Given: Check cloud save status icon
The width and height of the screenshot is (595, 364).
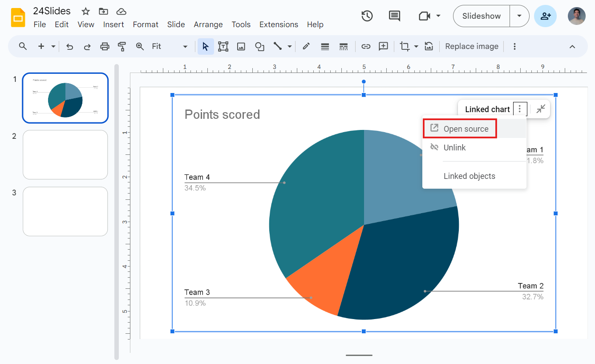Looking at the screenshot, I should pos(121,12).
